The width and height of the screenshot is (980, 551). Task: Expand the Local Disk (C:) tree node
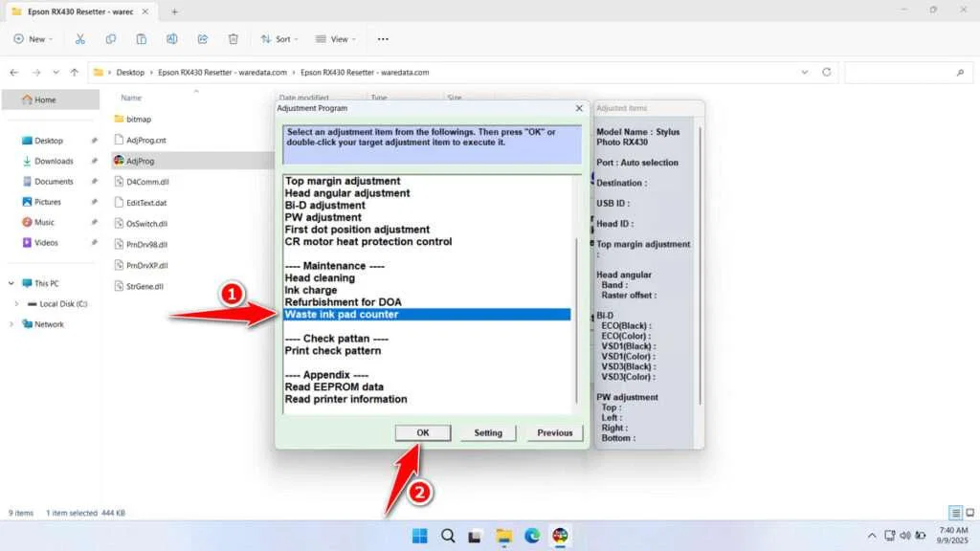[x=15, y=304]
